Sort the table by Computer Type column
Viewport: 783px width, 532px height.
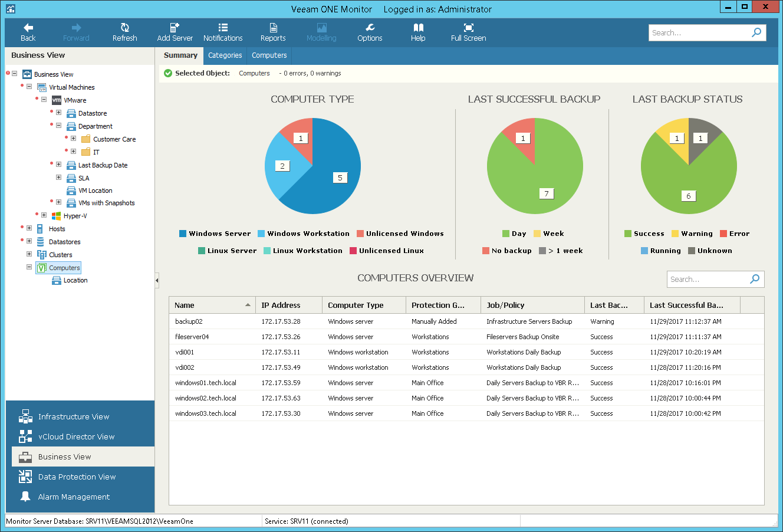pyautogui.click(x=364, y=305)
